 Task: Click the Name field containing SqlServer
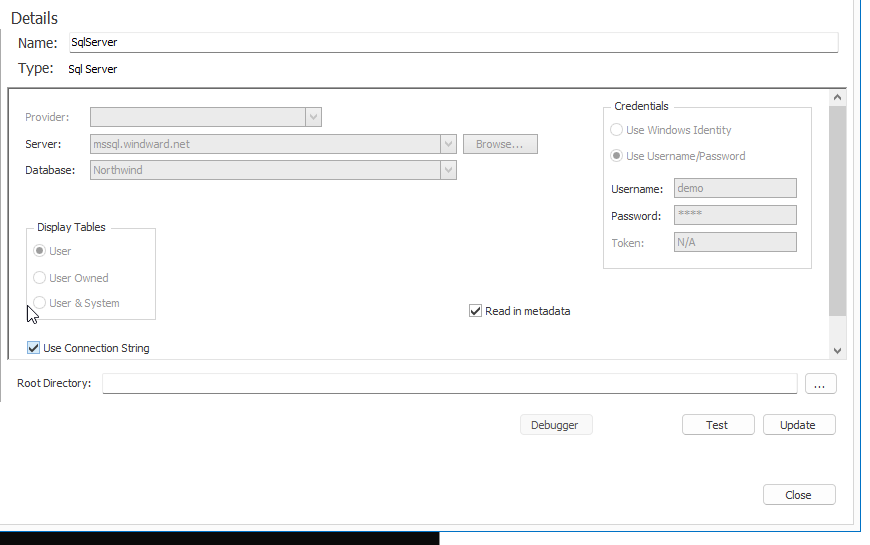point(453,43)
